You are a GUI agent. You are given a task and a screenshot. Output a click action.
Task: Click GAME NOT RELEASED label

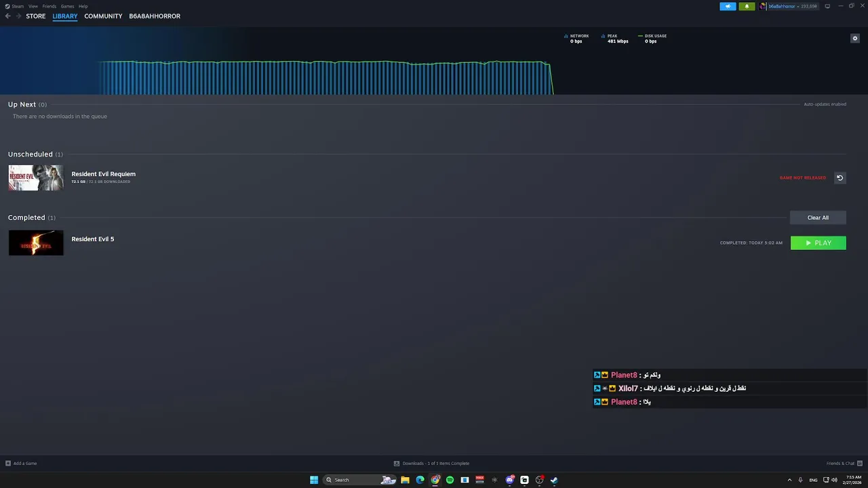pyautogui.click(x=803, y=178)
